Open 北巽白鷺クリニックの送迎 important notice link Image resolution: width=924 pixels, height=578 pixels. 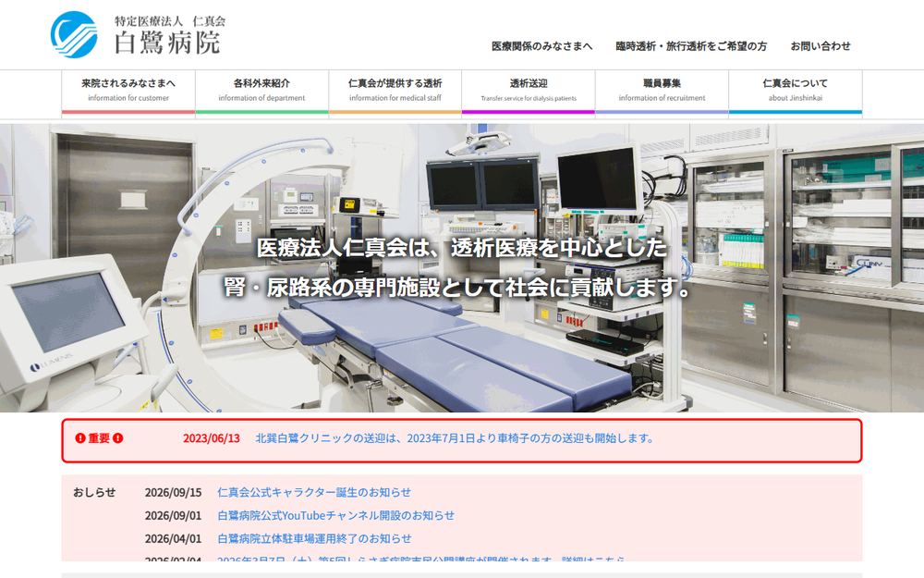pyautogui.click(x=455, y=438)
